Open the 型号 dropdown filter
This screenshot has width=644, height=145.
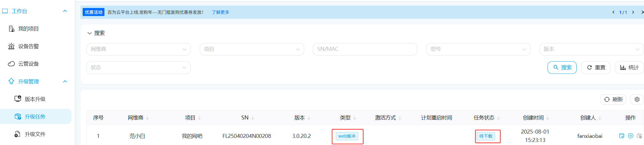pos(478,49)
